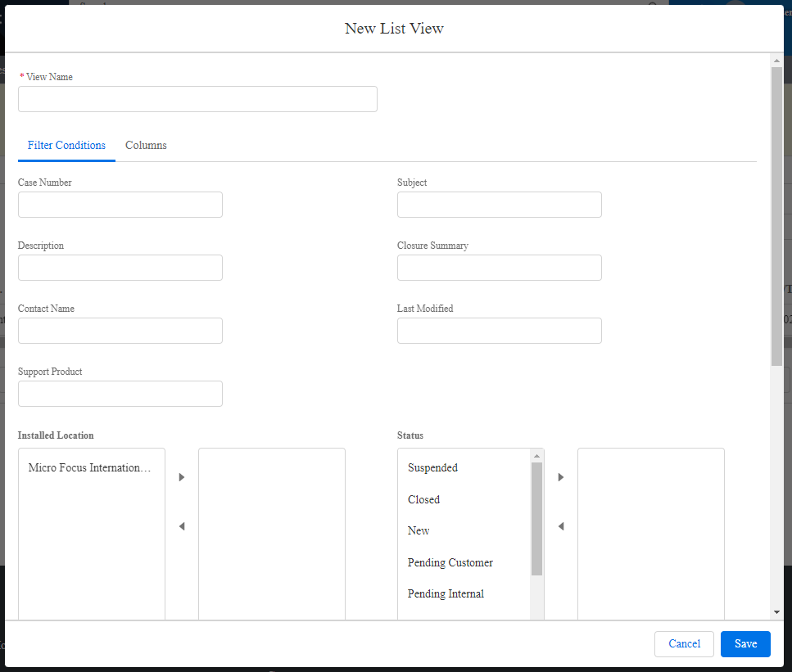
Task: Select the Filter Conditions tab
Action: [66, 145]
